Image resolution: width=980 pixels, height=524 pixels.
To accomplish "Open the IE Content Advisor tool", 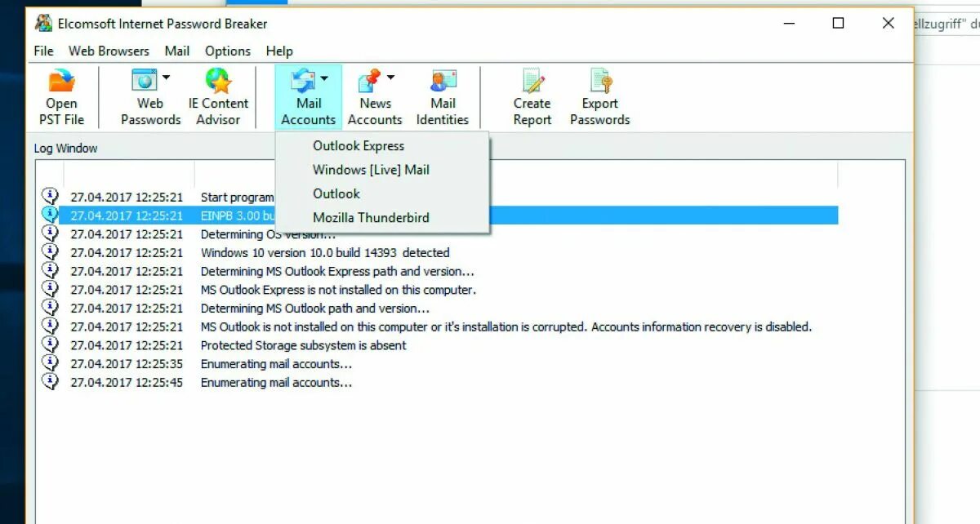I will [x=218, y=97].
